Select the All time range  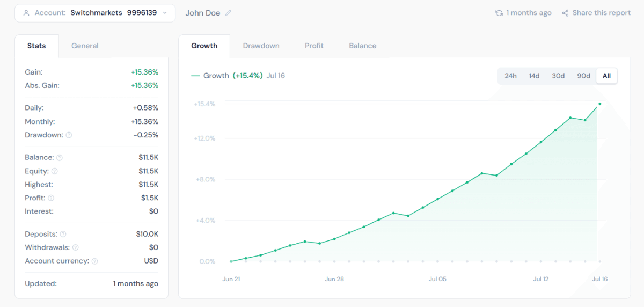606,76
